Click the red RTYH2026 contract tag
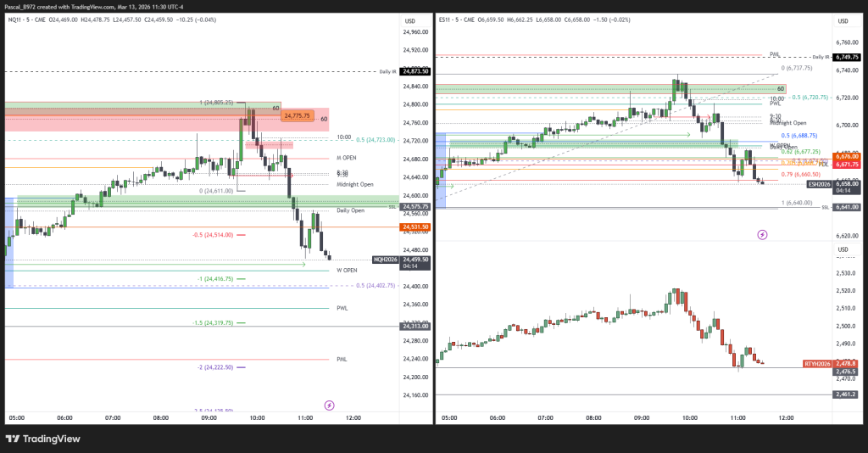The image size is (868, 453). 817,363
